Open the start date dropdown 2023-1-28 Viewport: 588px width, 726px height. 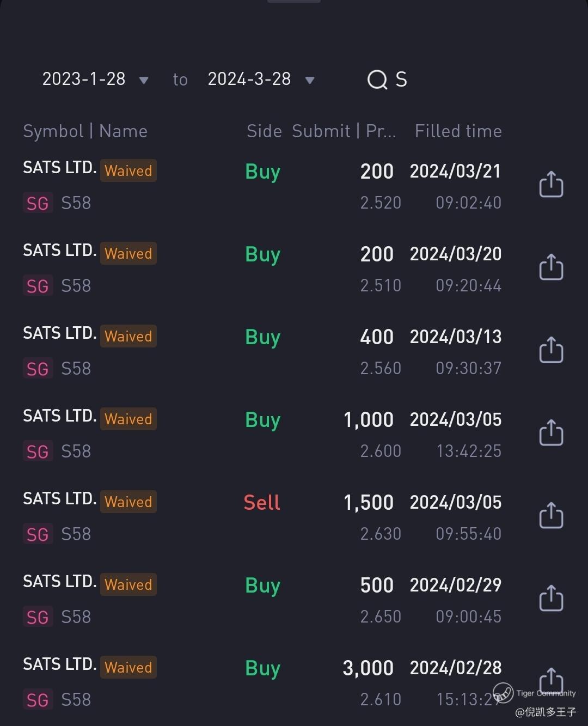(95, 80)
